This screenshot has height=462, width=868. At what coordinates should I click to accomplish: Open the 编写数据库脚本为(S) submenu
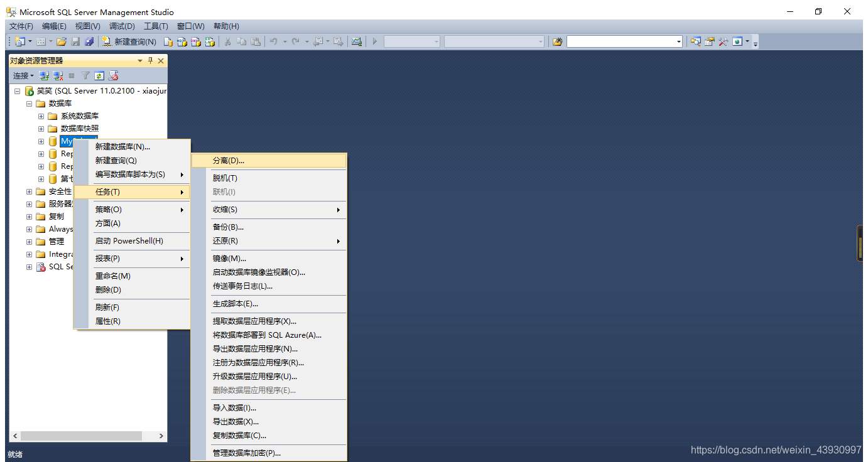(132, 175)
